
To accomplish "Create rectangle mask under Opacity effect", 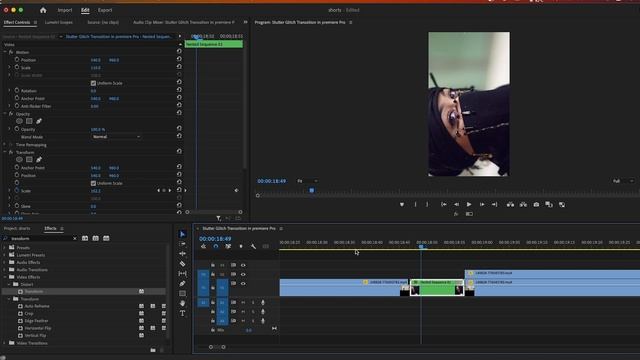I will point(29,121).
